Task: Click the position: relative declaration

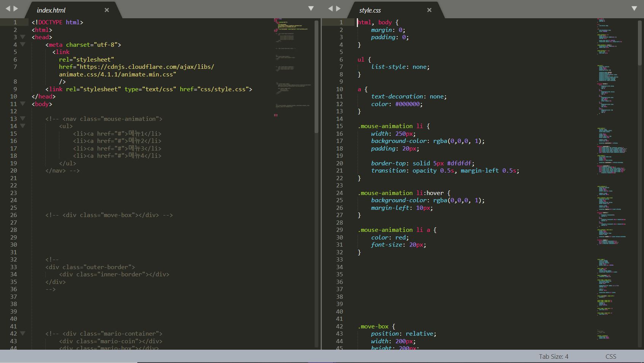Action: pos(404,333)
